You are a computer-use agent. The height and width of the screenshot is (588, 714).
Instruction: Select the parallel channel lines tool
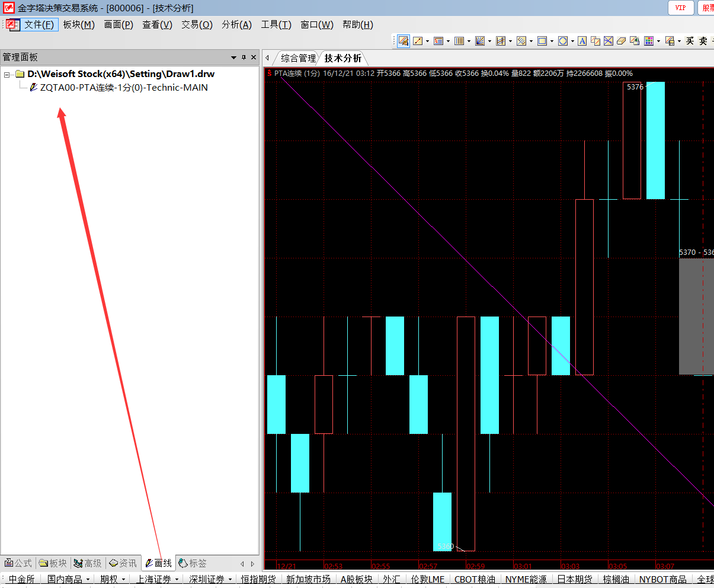point(521,41)
